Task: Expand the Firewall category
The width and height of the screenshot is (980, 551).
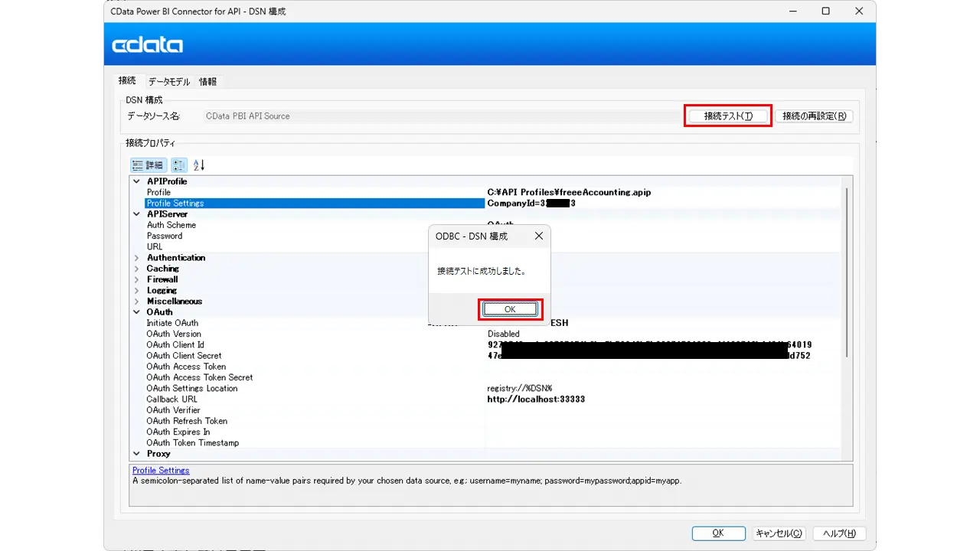Action: 136,279
